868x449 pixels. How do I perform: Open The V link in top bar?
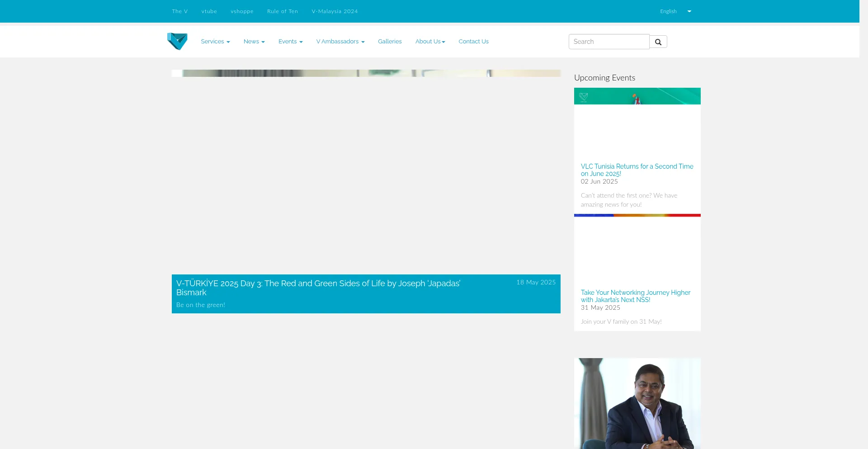(179, 11)
